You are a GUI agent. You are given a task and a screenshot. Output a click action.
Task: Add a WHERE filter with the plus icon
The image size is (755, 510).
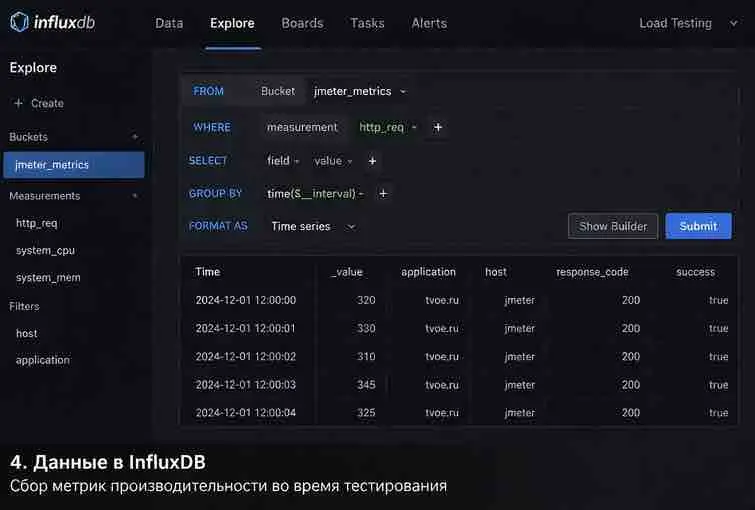click(438, 127)
